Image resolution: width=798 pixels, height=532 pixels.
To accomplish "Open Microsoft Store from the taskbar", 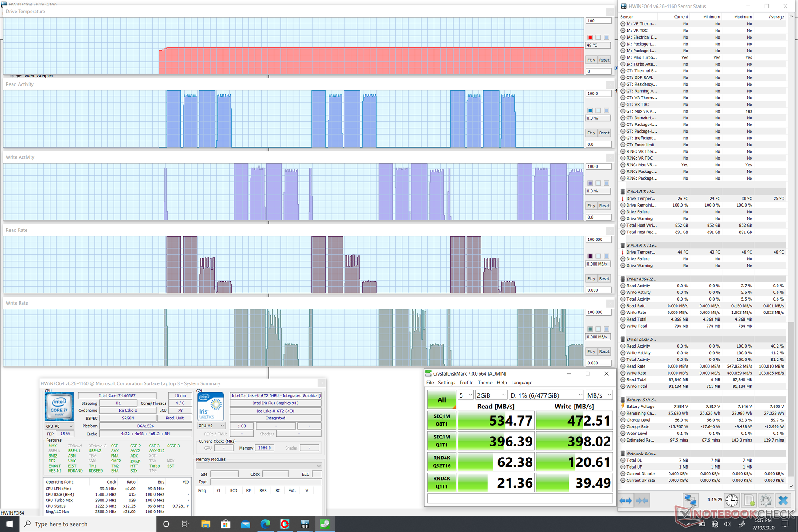I will (226, 524).
